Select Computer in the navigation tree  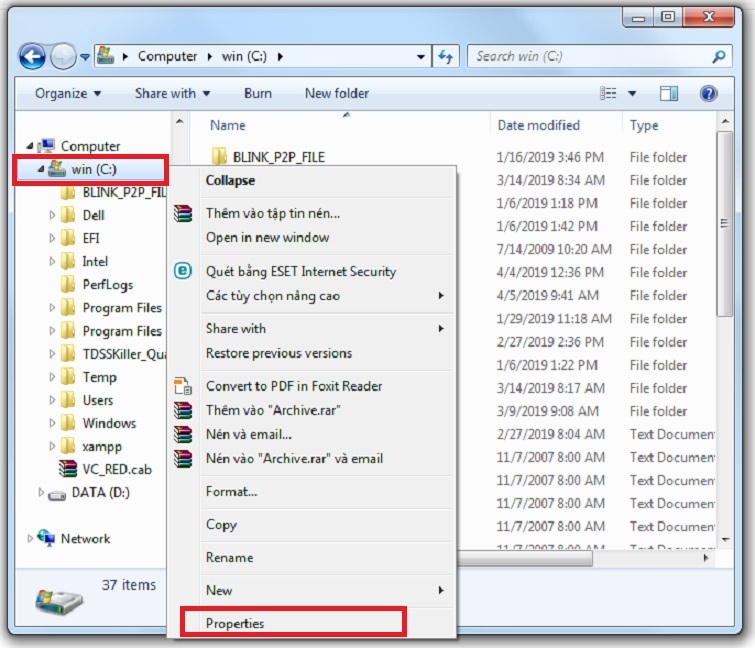pyautogui.click(x=90, y=146)
